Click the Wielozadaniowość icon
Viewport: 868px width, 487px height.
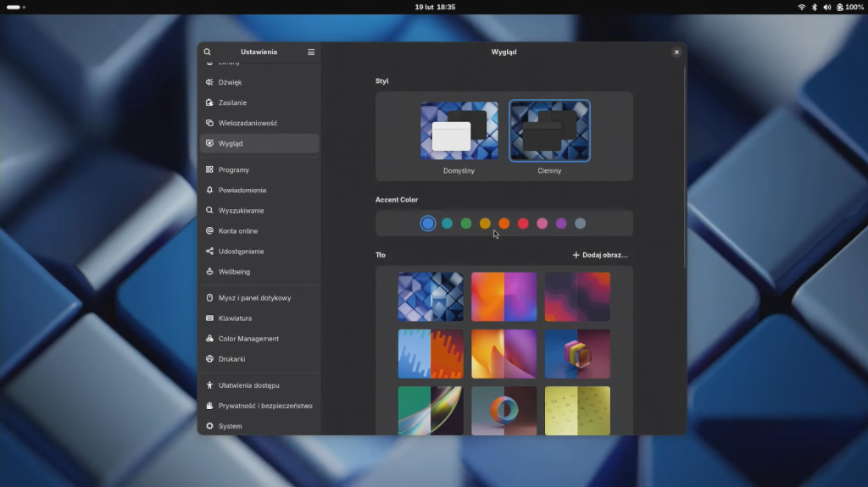pos(209,123)
